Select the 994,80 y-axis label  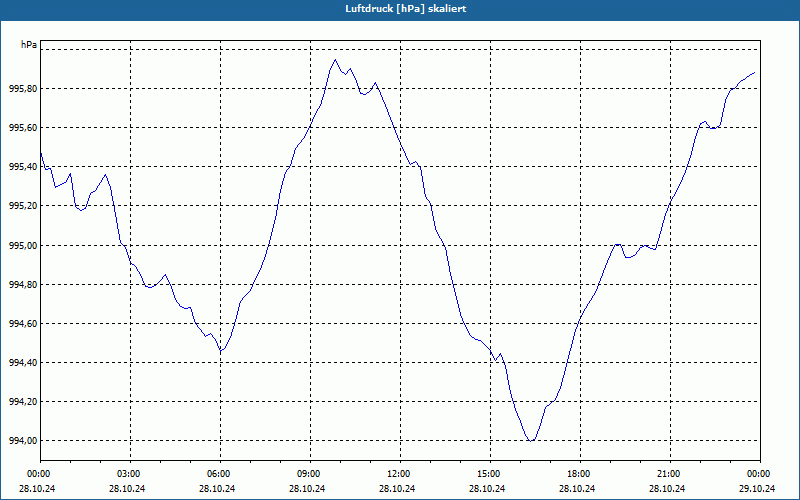(23, 284)
